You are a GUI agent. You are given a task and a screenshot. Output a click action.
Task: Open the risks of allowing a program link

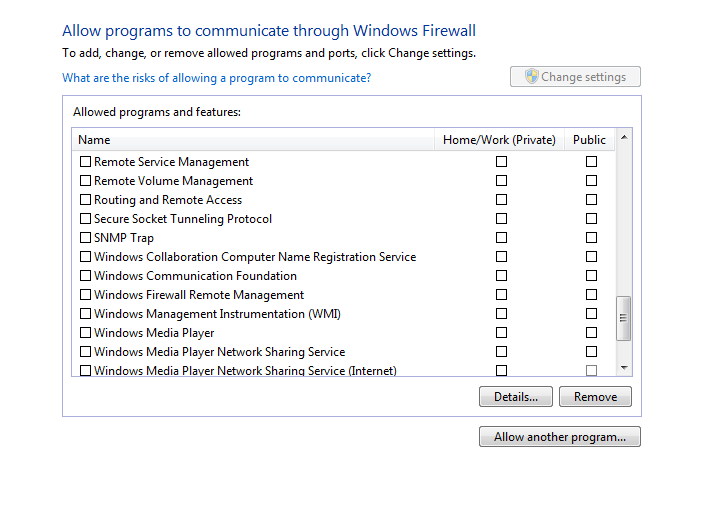216,78
